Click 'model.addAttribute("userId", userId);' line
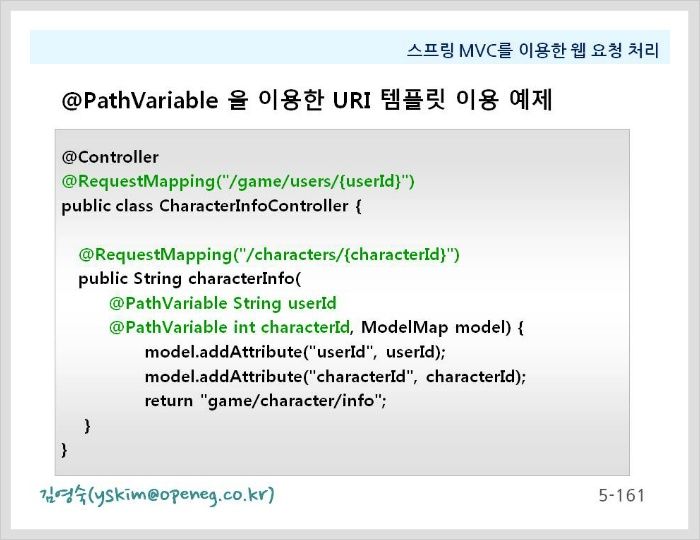Screen dimensions: 700x540 [295, 352]
